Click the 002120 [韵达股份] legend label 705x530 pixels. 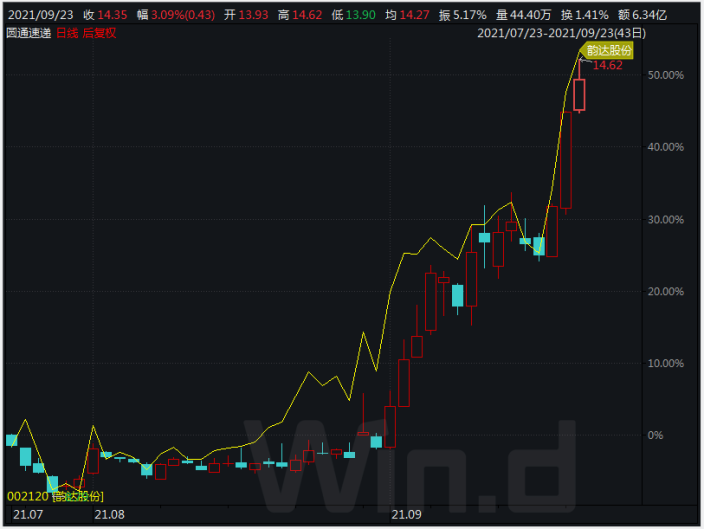point(55,496)
